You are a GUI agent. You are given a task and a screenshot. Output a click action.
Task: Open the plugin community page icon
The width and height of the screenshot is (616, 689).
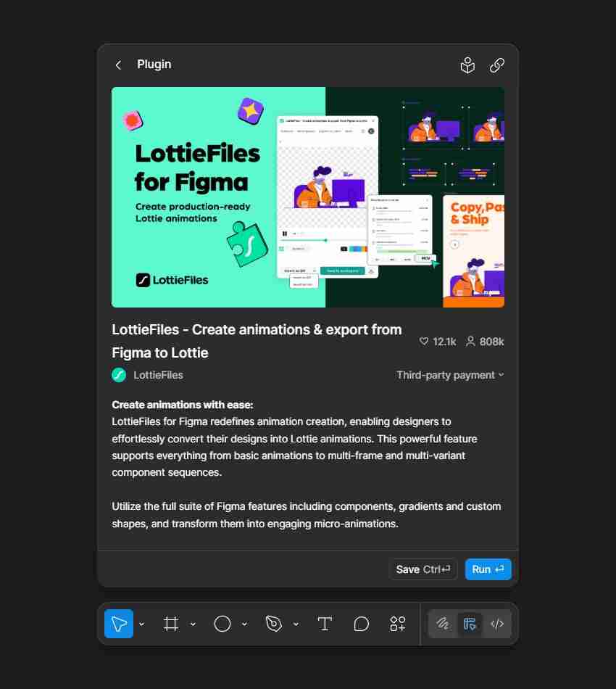tap(467, 65)
